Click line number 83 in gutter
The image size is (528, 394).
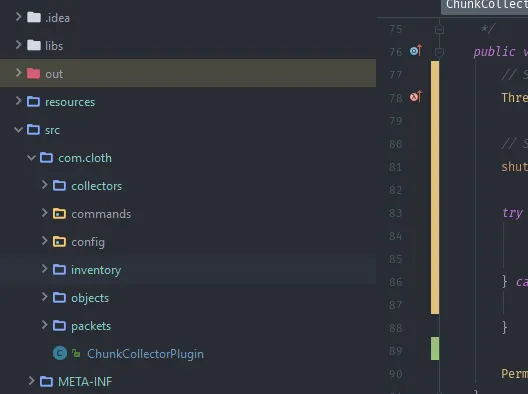[x=396, y=213]
